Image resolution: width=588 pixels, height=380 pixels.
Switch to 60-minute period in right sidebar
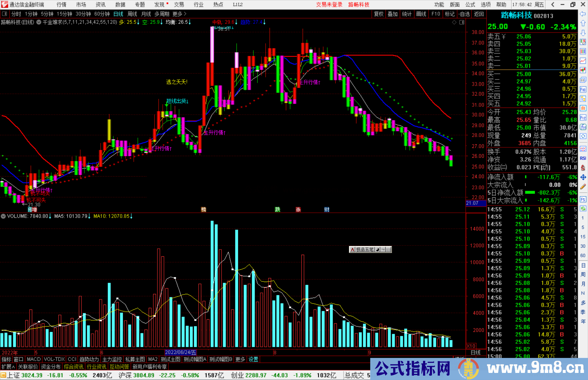pos(583,256)
